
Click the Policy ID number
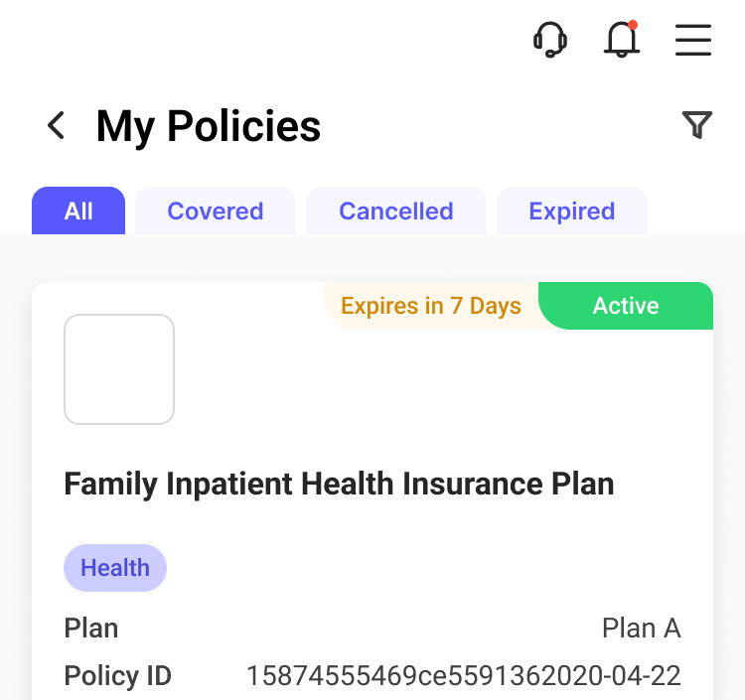[x=464, y=675]
